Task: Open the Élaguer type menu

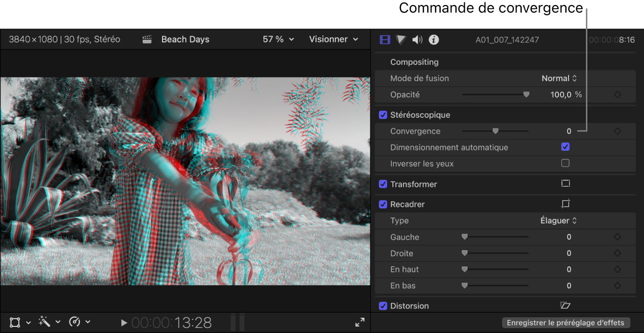Action: tap(559, 220)
